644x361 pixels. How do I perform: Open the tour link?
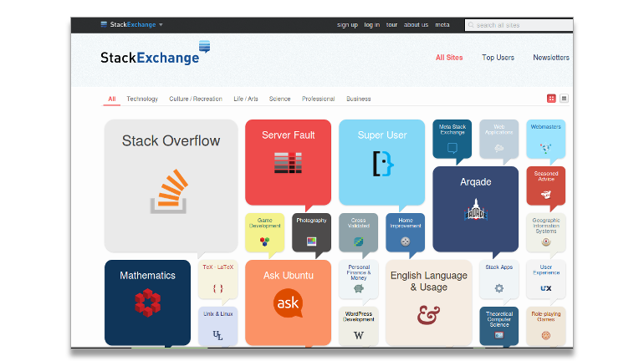point(391,24)
